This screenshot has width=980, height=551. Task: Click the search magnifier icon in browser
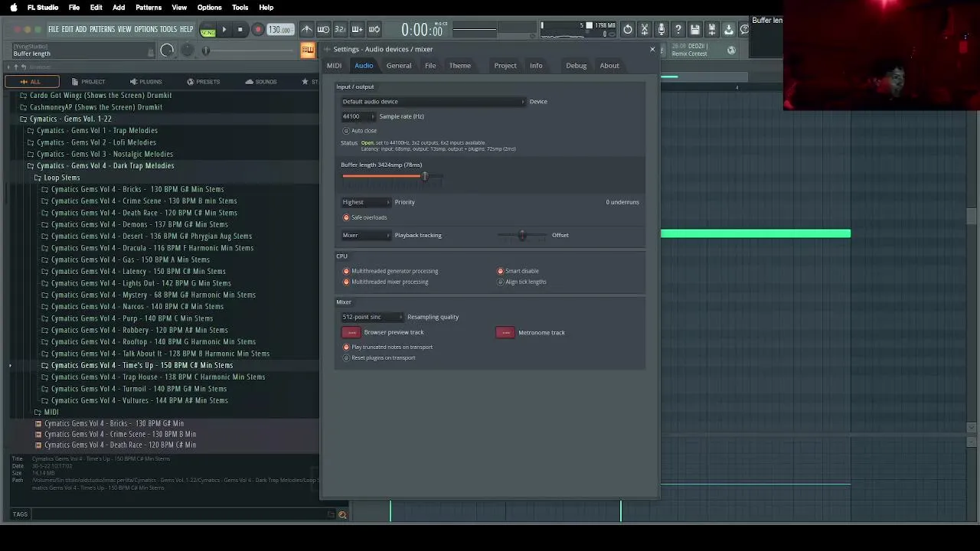(x=342, y=514)
